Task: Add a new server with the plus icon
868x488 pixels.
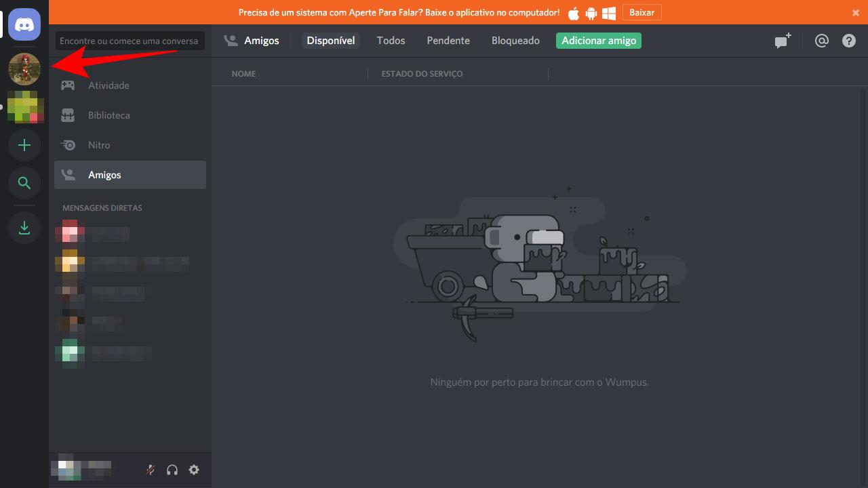Action: click(x=24, y=145)
